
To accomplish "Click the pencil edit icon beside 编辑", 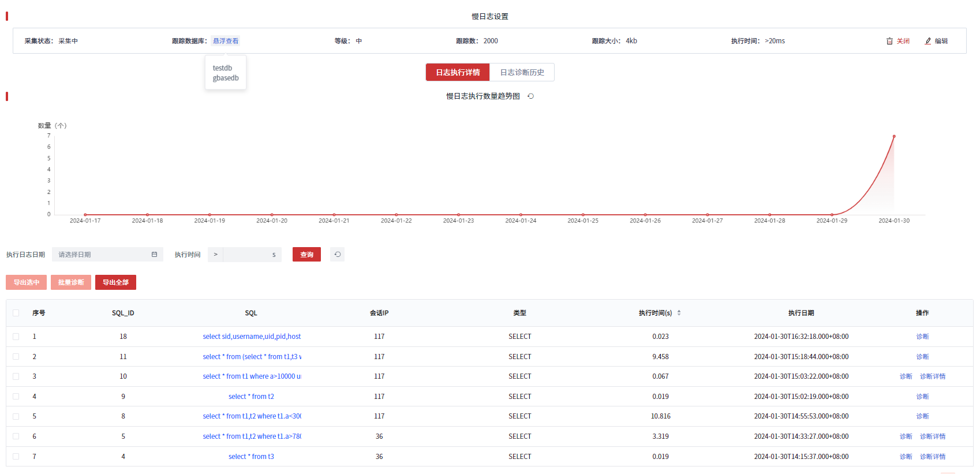I will pos(928,41).
